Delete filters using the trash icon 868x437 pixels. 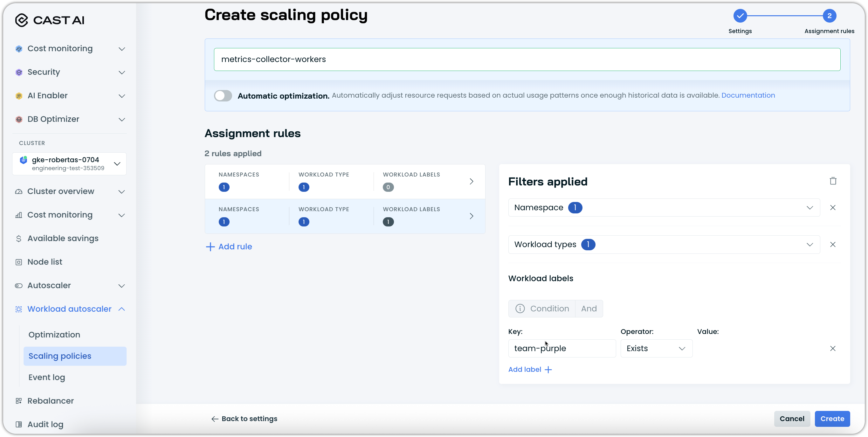[x=833, y=181]
